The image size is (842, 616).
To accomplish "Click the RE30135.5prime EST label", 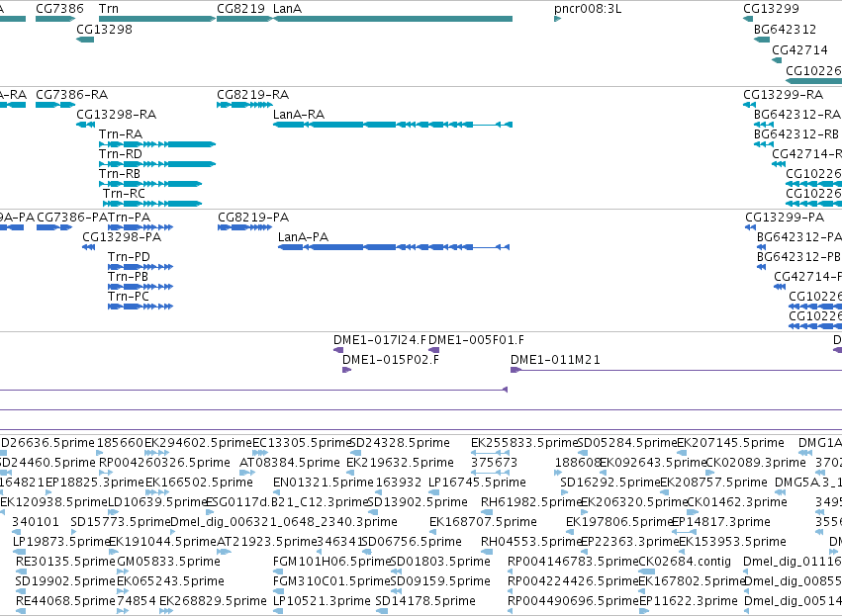I will [x=65, y=563].
